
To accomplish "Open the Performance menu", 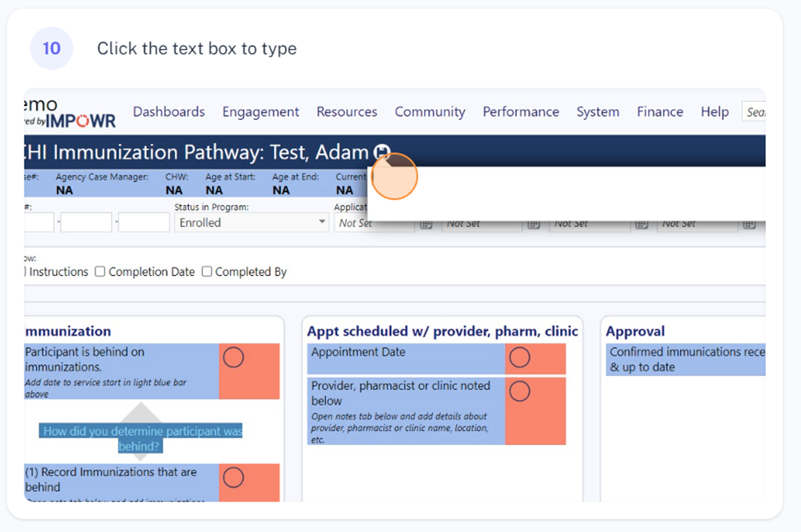I will click(521, 112).
